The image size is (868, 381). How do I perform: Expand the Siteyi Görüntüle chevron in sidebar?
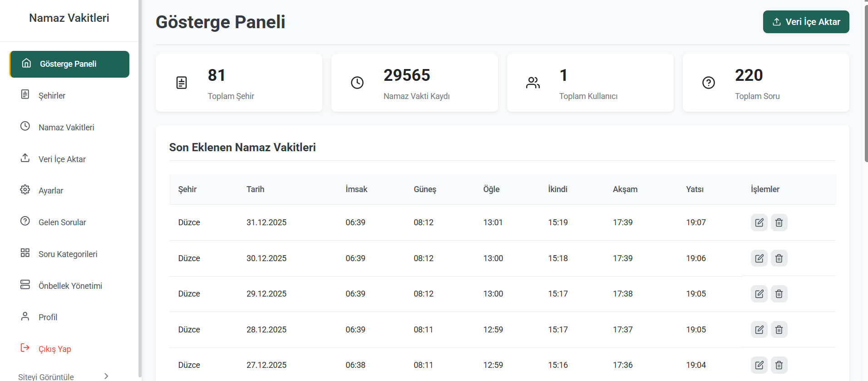(x=106, y=376)
